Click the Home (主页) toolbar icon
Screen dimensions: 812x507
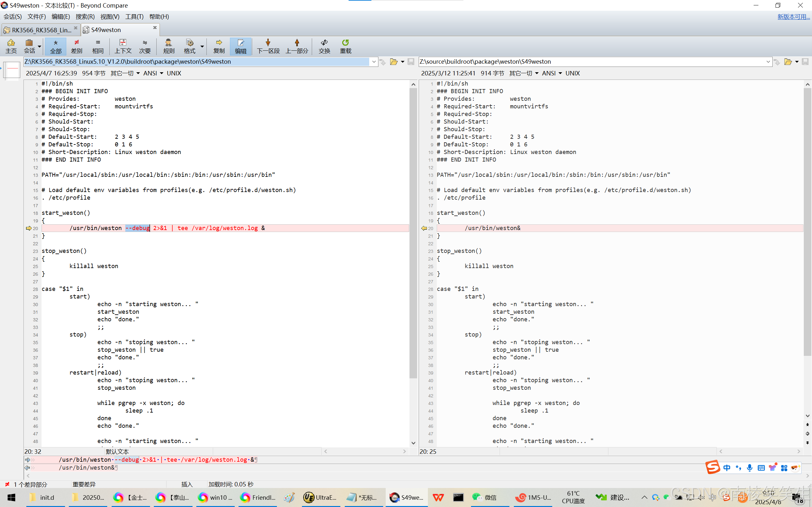tap(11, 46)
